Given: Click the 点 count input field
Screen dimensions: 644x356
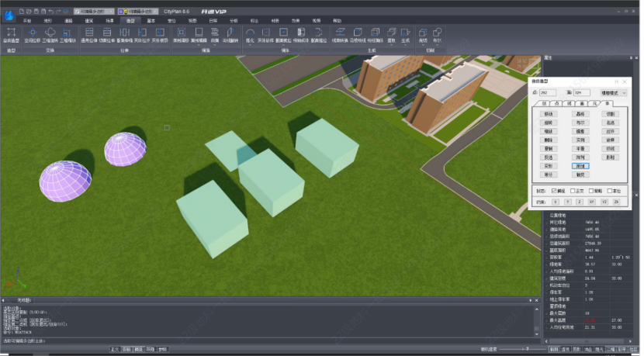Looking at the screenshot, I should click(546, 92).
